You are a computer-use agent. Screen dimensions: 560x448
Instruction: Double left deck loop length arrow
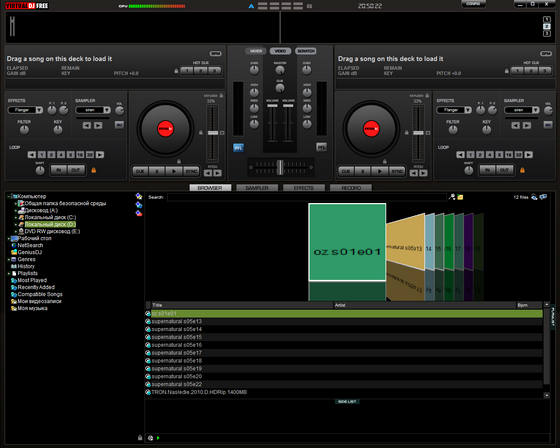coord(100,155)
